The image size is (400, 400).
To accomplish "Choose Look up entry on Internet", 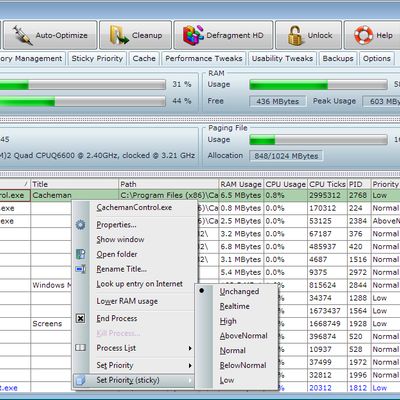I will [x=135, y=284].
